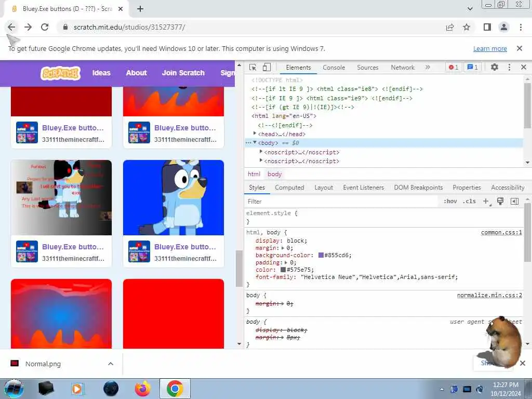
Task: Open DevTools settings gear
Action: tap(495, 67)
